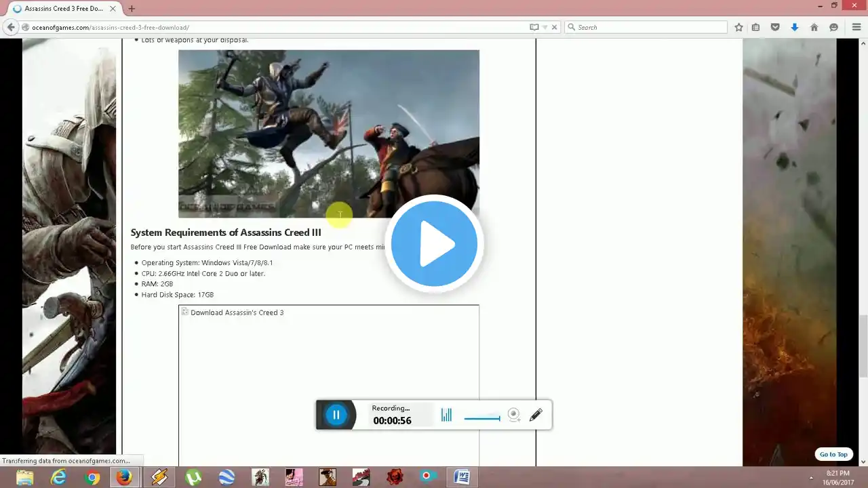
Task: Go to the Firefox home page icon
Action: click(814, 27)
